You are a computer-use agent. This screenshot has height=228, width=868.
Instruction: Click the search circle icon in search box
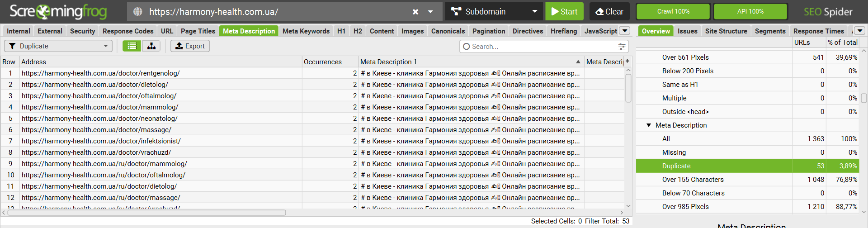pos(467,47)
